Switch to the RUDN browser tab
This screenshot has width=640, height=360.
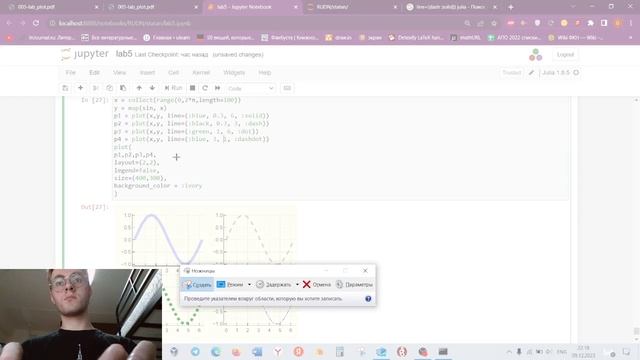352,7
